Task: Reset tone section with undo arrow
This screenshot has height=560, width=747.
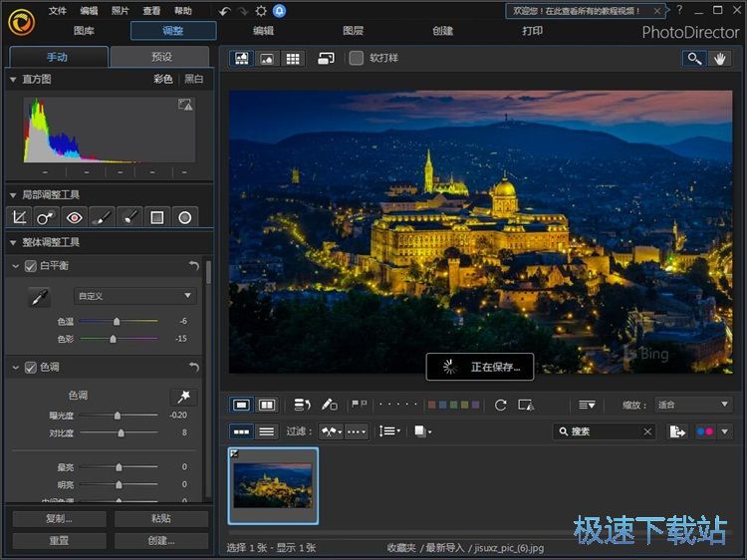Action: [194, 367]
